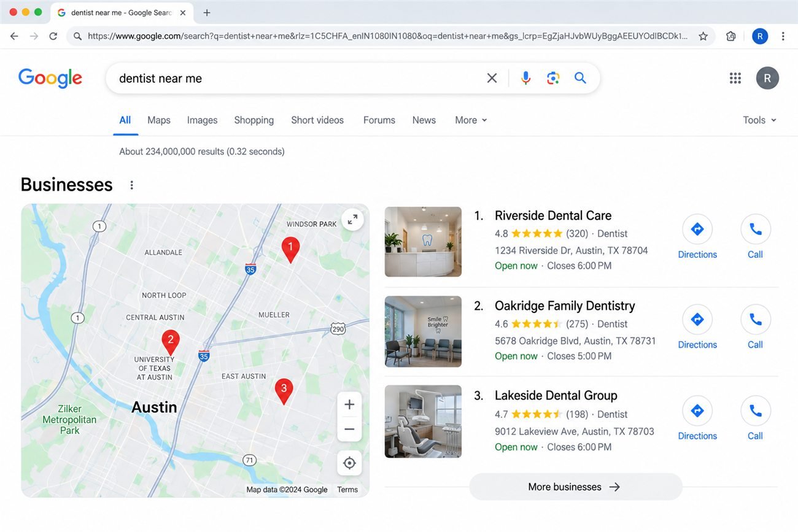
Task: Open the browser extensions icon
Action: [x=730, y=36]
